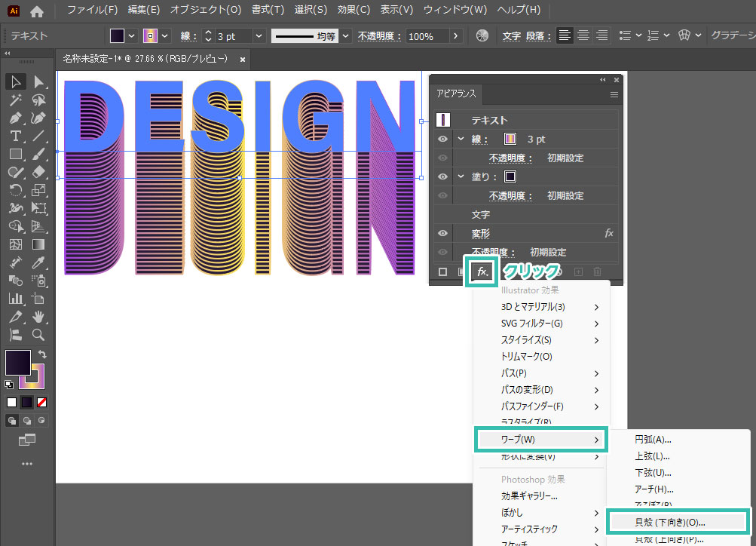The height and width of the screenshot is (546, 756).
Task: Click the fx add new effect button
Action: coord(482,271)
